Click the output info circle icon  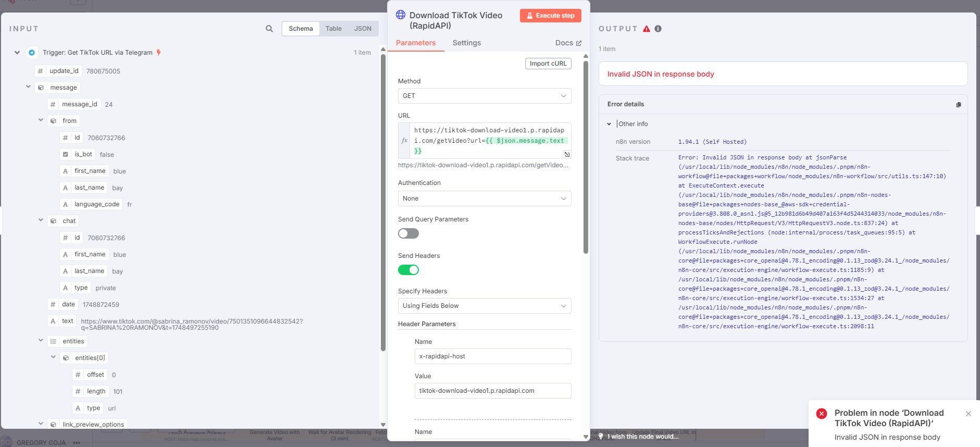click(x=658, y=29)
